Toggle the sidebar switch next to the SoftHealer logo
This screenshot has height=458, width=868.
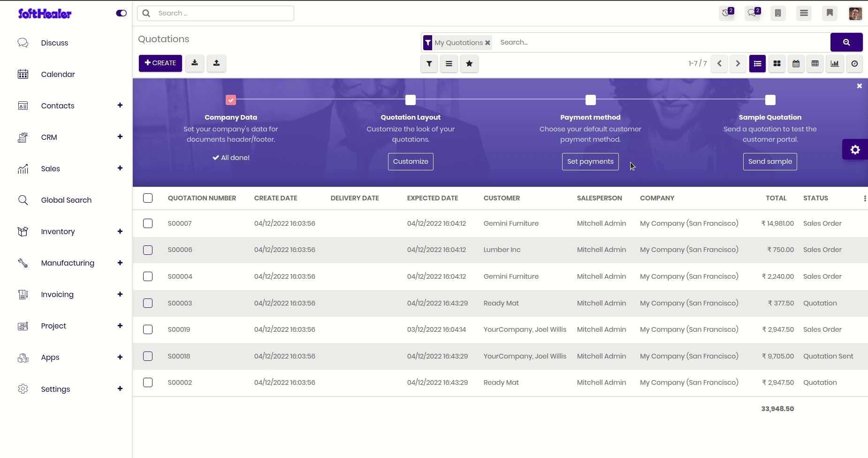[x=121, y=13]
